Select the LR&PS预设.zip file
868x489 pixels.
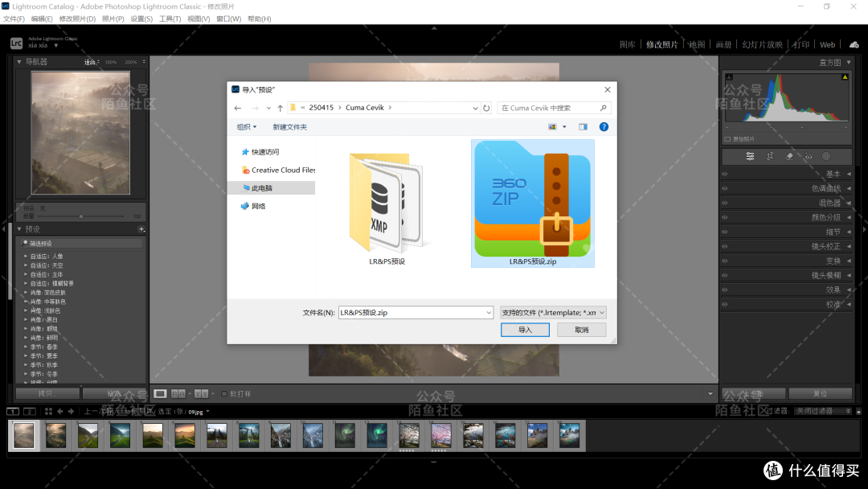coord(533,203)
